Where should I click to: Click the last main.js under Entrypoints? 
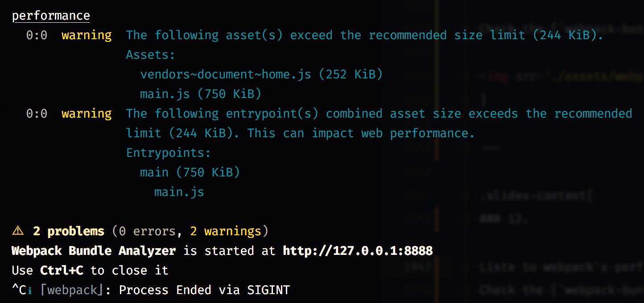179,192
